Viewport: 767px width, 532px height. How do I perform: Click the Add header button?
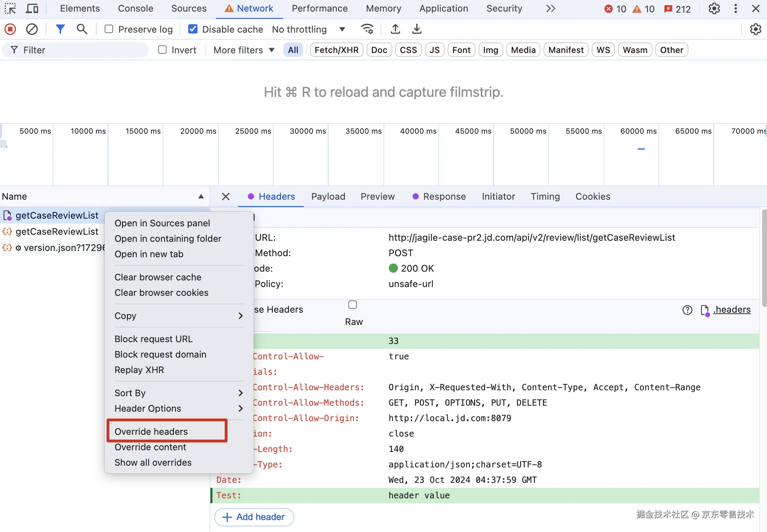(254, 517)
